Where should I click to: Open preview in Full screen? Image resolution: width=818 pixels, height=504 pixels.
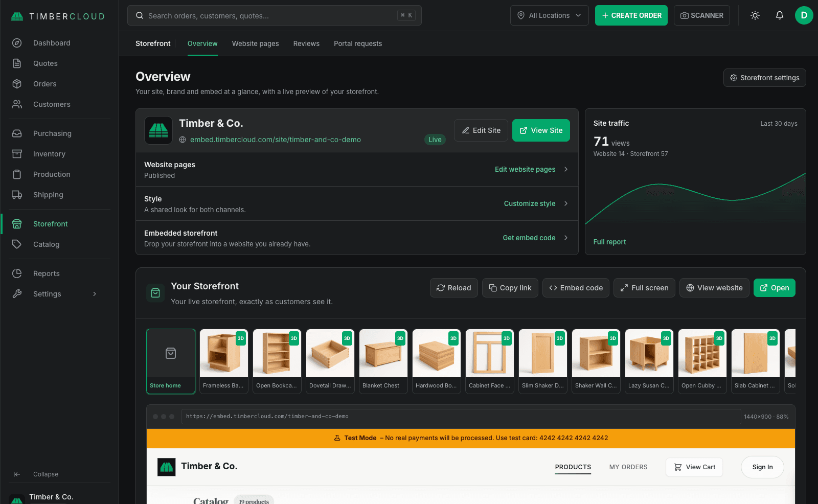pos(644,288)
